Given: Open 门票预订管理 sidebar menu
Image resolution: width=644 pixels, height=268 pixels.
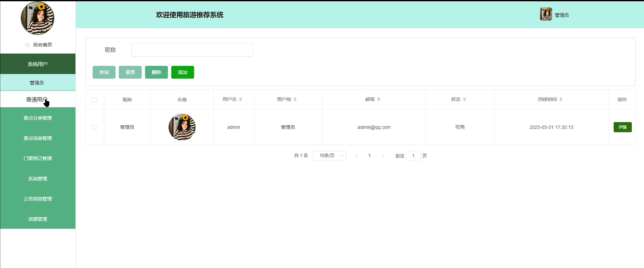Looking at the screenshot, I should coord(38,158).
